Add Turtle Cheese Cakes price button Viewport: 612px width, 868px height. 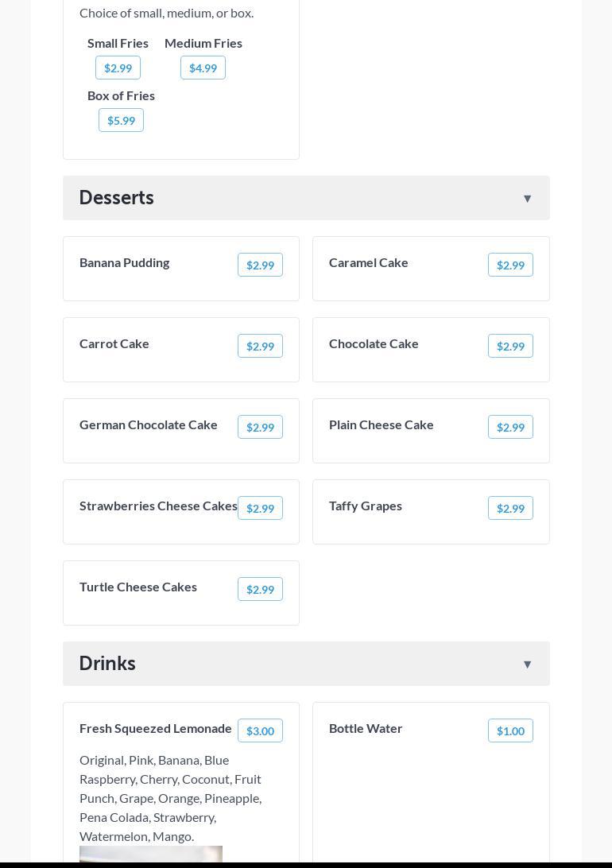[x=260, y=590]
